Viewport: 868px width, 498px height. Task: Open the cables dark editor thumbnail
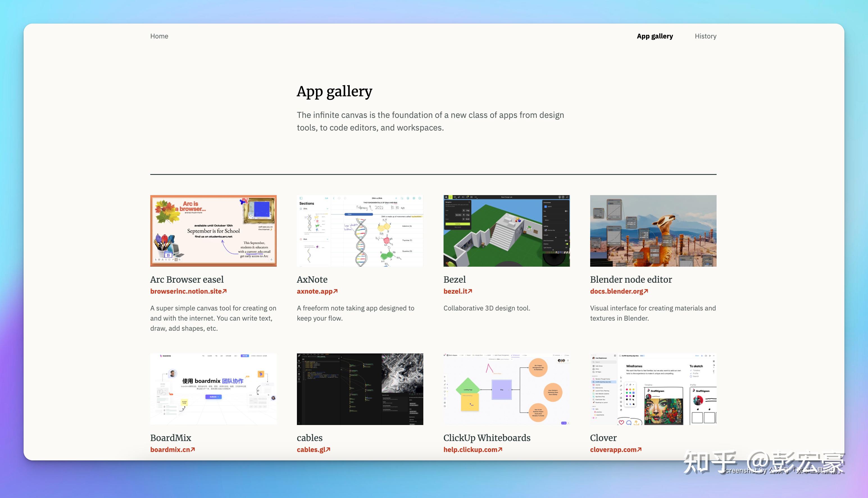(360, 389)
